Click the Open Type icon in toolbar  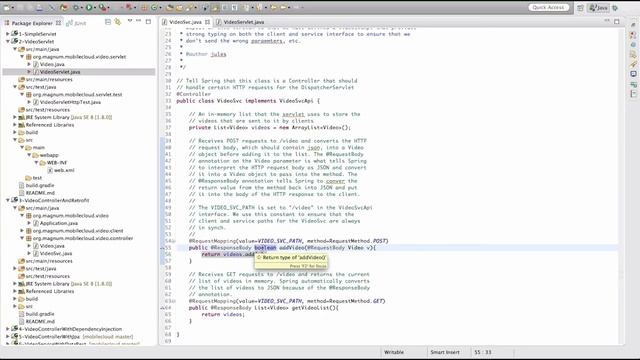(x=169, y=7)
